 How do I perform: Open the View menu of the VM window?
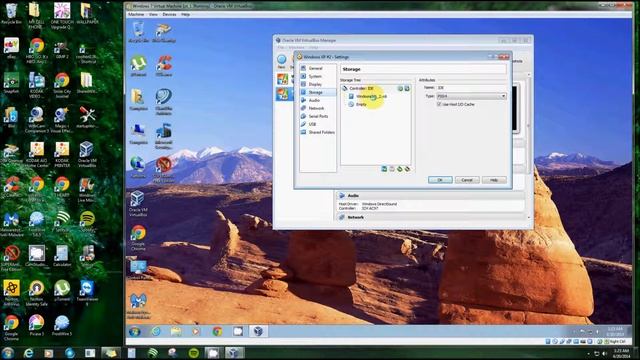[x=153, y=14]
